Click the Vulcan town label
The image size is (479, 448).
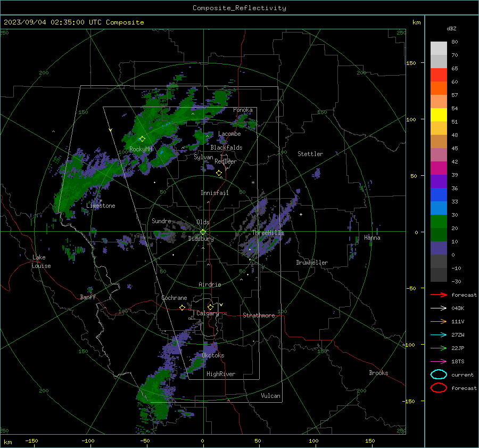271,396
